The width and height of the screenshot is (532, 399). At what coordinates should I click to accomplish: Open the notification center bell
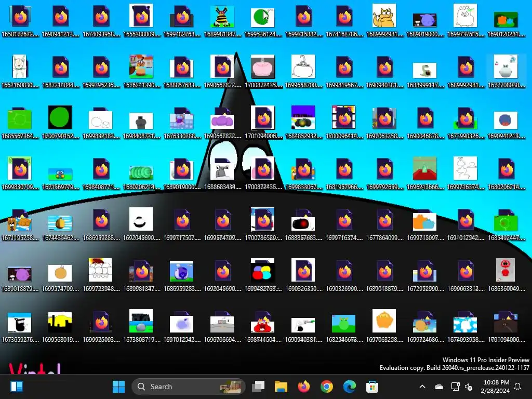click(518, 387)
